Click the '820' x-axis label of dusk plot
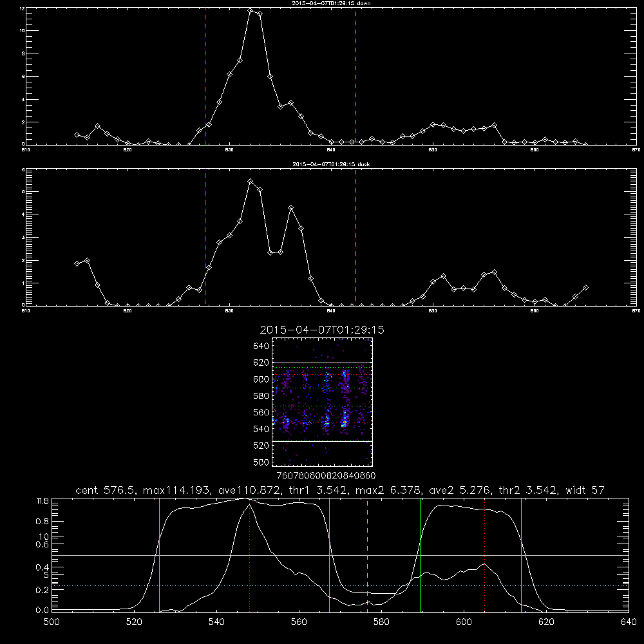The width and height of the screenshot is (644, 644). [x=128, y=311]
